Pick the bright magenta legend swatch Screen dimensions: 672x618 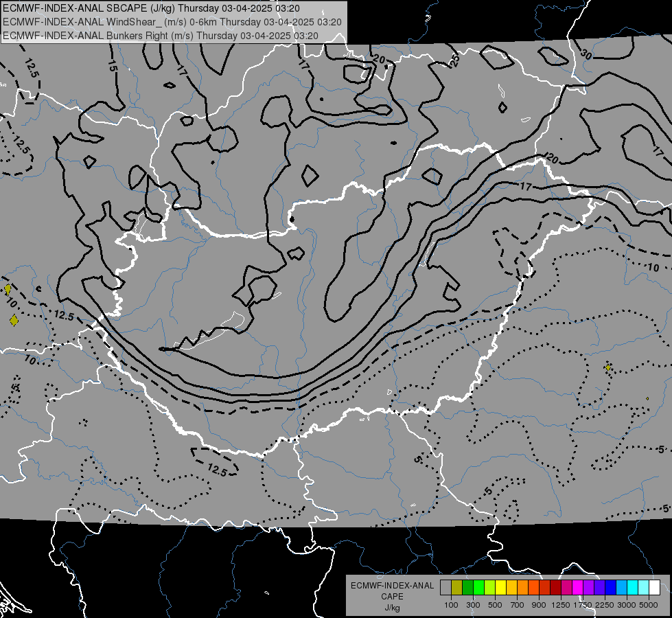tap(577, 587)
